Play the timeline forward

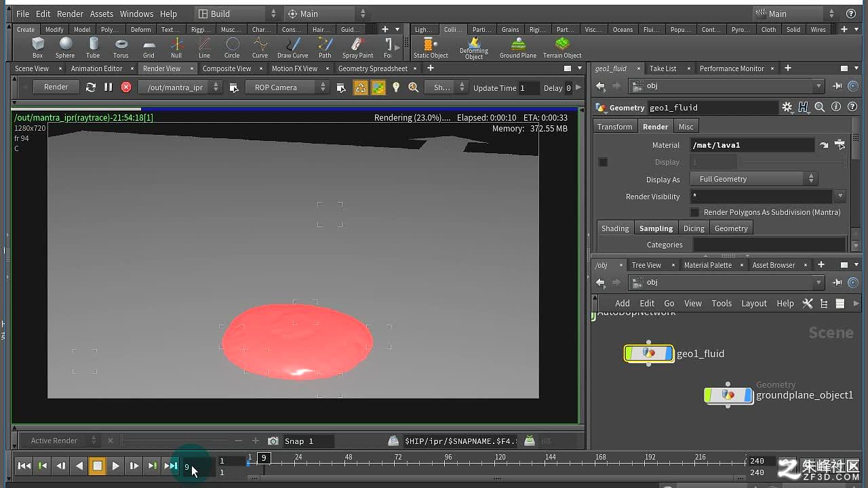click(115, 466)
